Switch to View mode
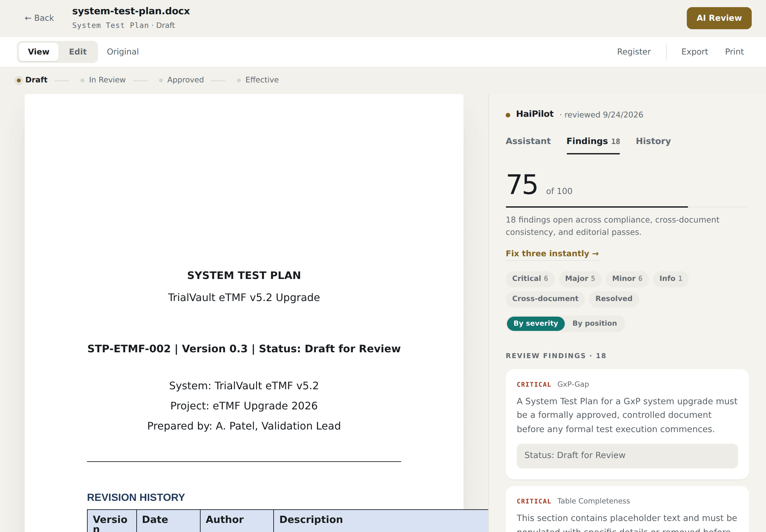Viewport: 766px width, 532px height. 38,52
